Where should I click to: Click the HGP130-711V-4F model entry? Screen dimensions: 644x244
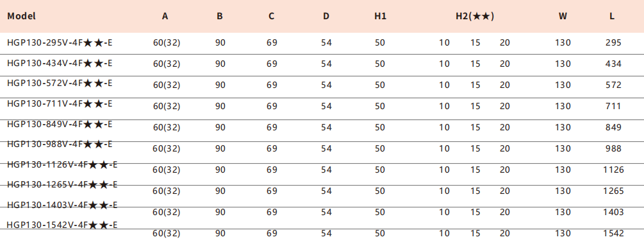click(x=60, y=103)
